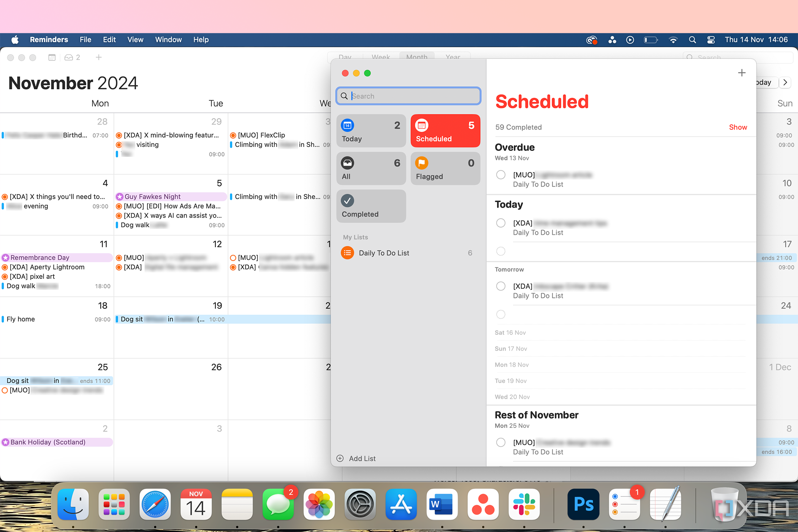Viewport: 798px width, 532px height.
Task: Click the Day calendar view tab
Action: click(345, 57)
